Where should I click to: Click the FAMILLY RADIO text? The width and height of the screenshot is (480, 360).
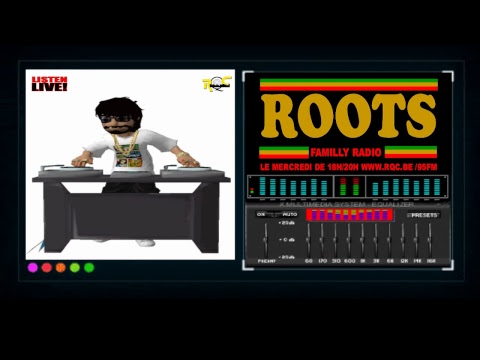tap(346, 153)
